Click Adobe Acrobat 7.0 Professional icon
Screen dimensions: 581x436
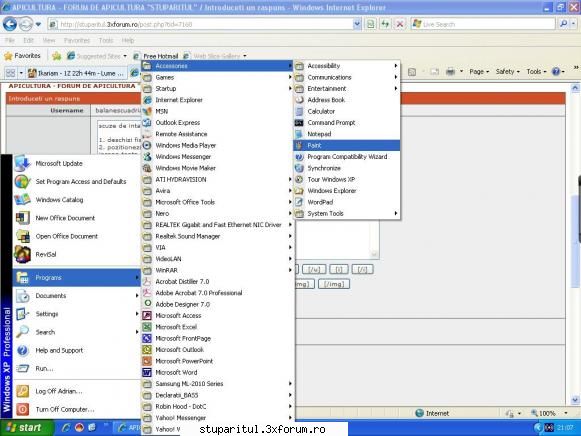(x=147, y=293)
